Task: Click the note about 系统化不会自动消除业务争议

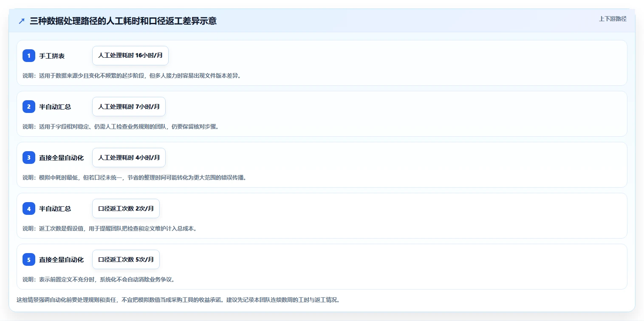Action: (99, 279)
